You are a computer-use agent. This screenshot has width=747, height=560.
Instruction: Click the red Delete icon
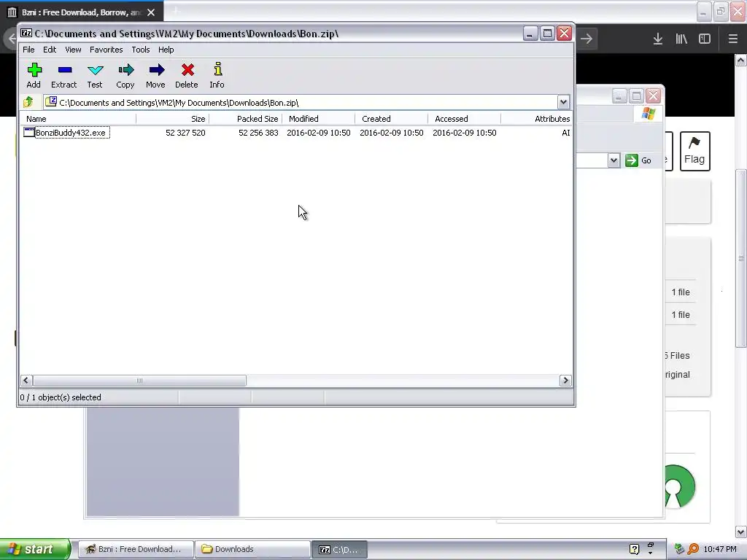coord(187,70)
